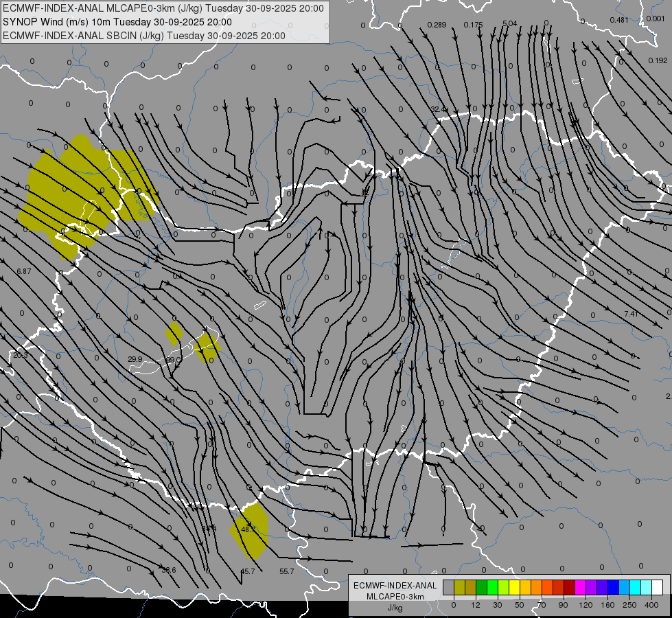Click the 29.9 value near the lake outline
Image resolution: width=672 pixels, height=618 pixels.
pyautogui.click(x=135, y=359)
